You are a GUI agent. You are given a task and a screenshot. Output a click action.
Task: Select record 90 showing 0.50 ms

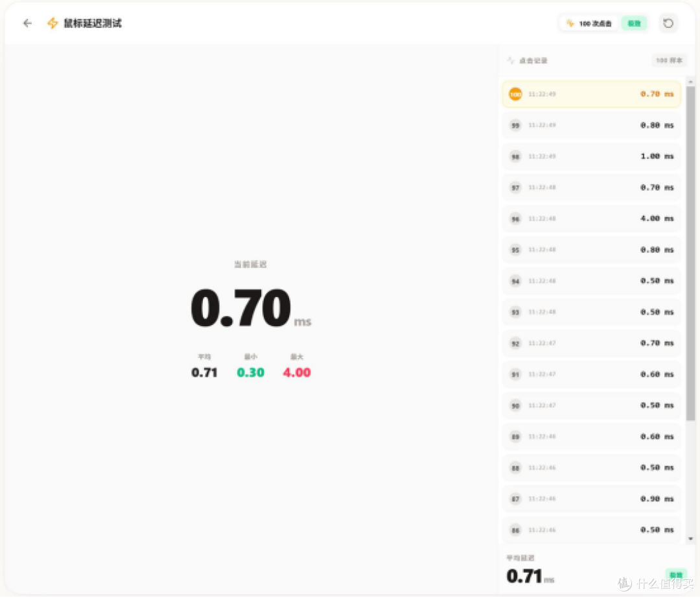(x=591, y=405)
